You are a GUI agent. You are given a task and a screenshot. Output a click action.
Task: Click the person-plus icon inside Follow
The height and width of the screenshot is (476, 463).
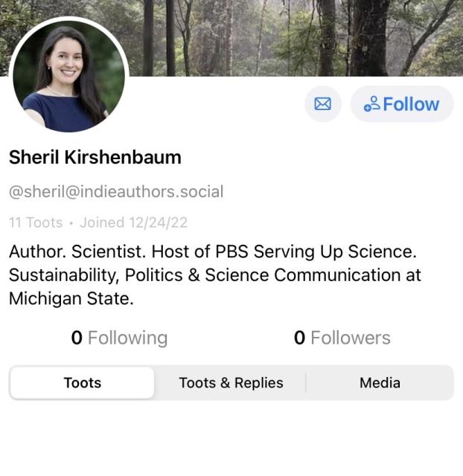[371, 105]
